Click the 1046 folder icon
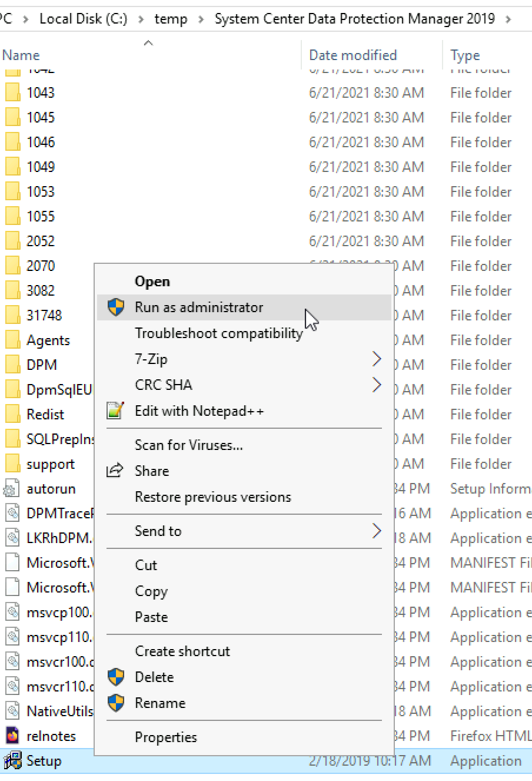Image resolution: width=532 pixels, height=781 pixels. coord(12,143)
